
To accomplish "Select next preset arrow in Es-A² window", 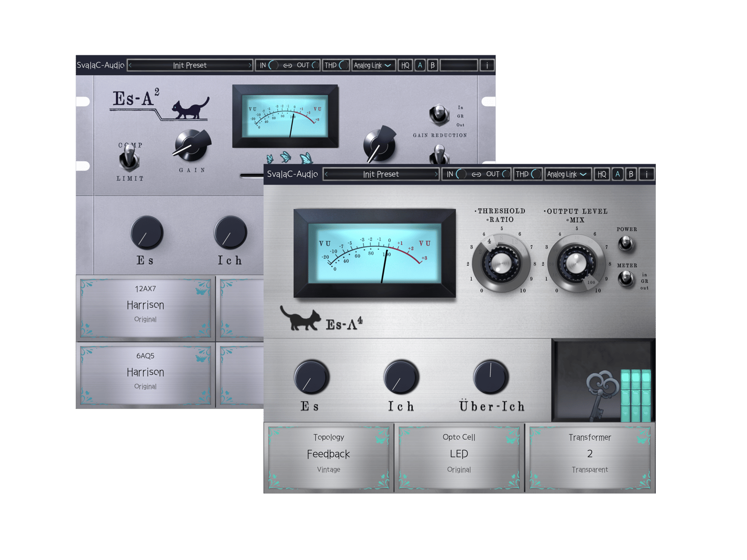I will tap(249, 65).
